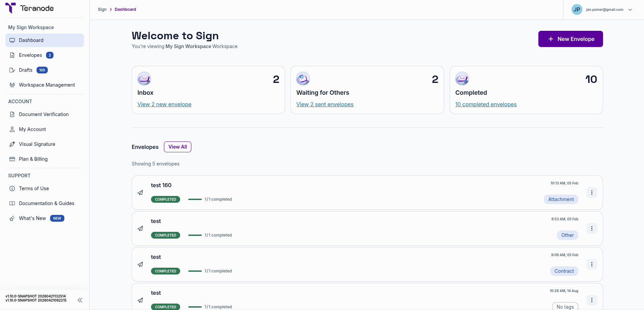Click the JP user avatar

577,9
